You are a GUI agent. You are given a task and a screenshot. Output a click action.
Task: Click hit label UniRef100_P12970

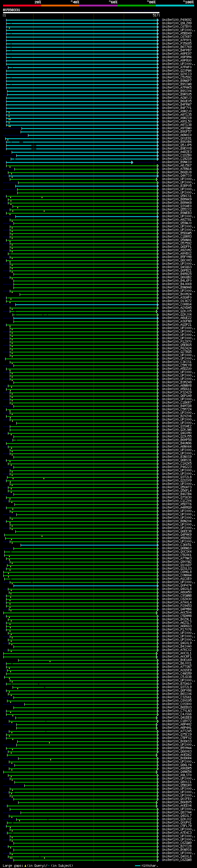[x=177, y=342]
